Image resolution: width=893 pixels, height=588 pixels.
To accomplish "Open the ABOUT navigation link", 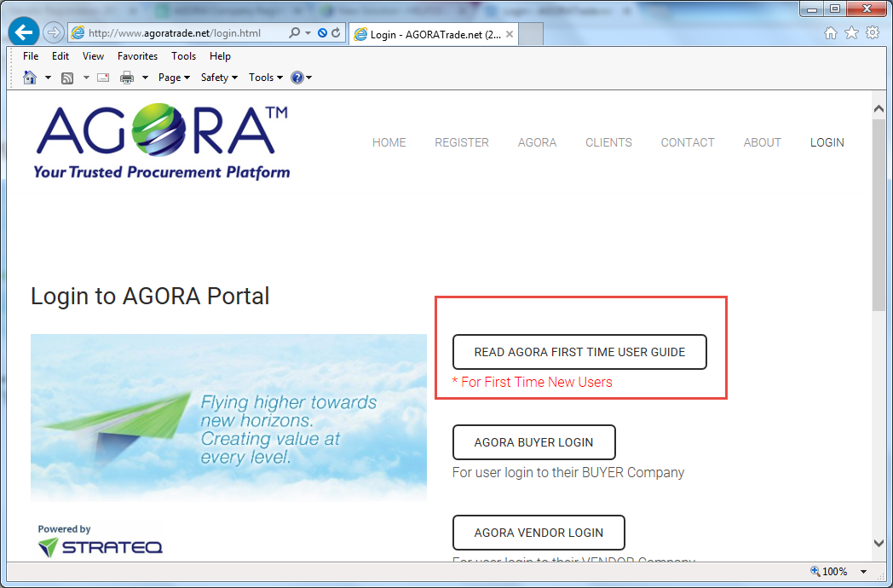I will (762, 142).
